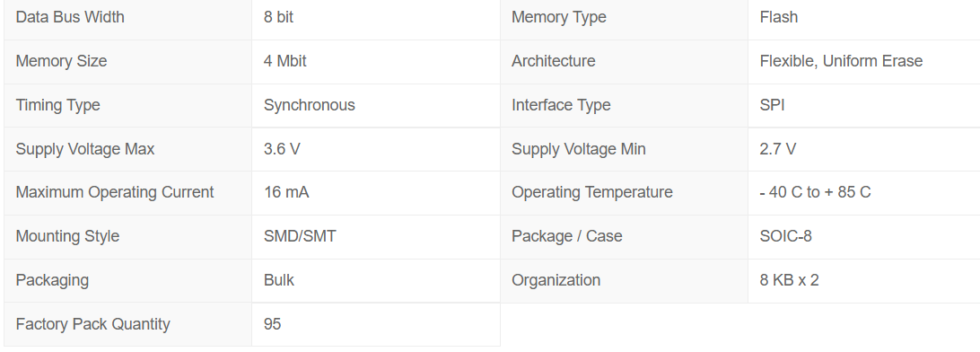Select the 4 Mbit value

pyautogui.click(x=285, y=61)
